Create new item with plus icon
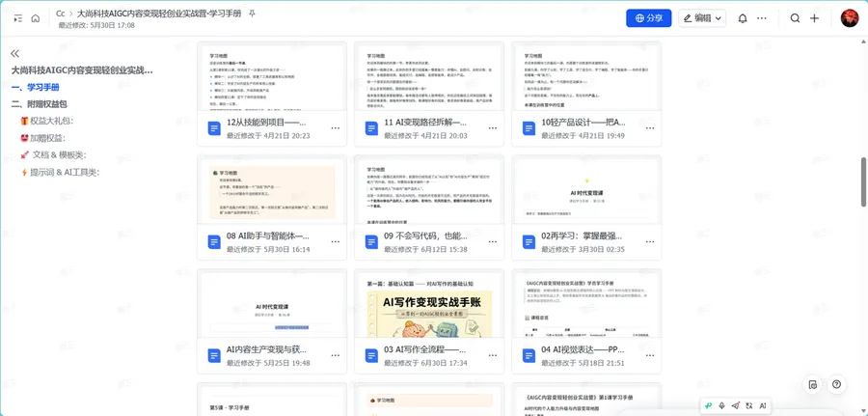Viewport: 868px width, 416px height. coord(814,18)
